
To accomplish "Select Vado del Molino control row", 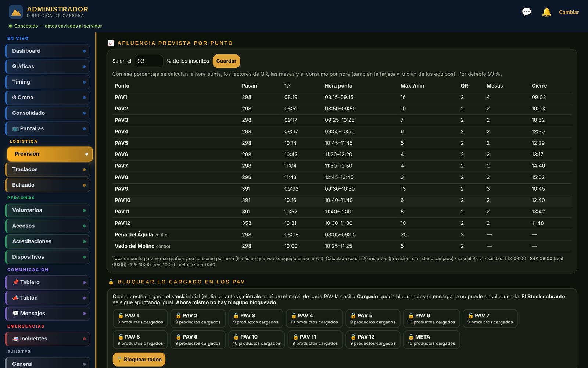I will (x=342, y=246).
